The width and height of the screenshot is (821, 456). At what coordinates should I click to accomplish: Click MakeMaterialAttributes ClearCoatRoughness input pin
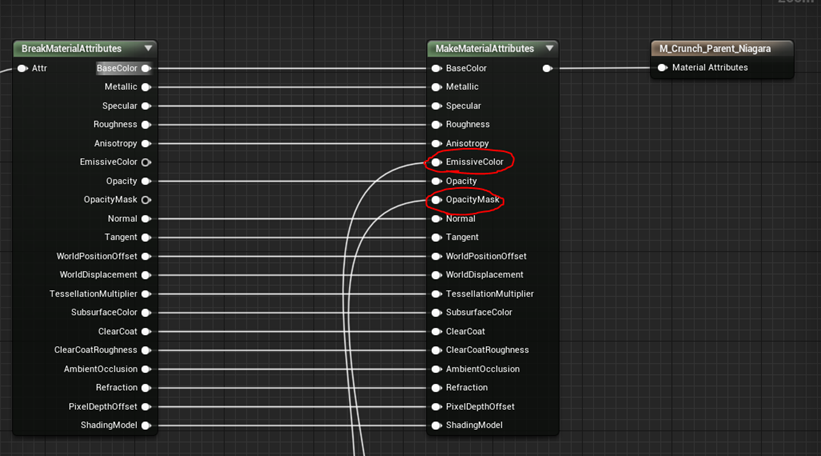[436, 350]
